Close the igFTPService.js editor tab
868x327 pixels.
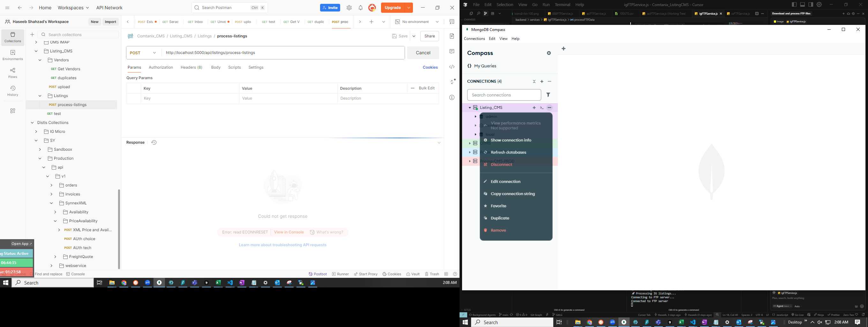coord(721,14)
